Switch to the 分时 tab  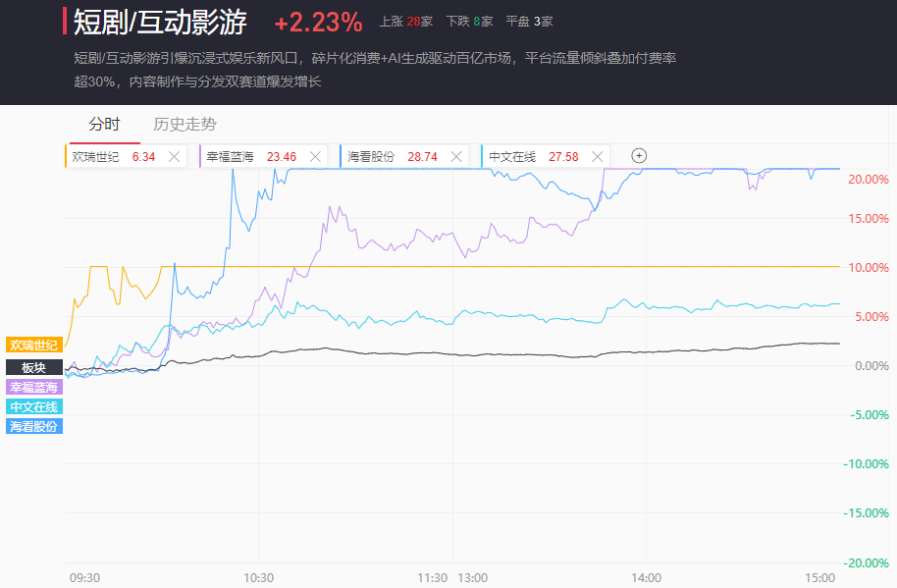(104, 125)
